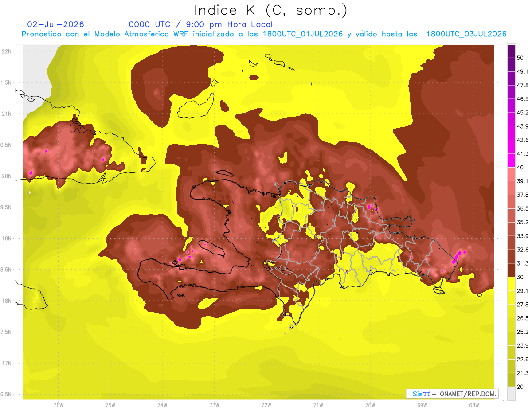Click the "SisTT – ONAMET/REP.DOM." credit label

point(452,394)
